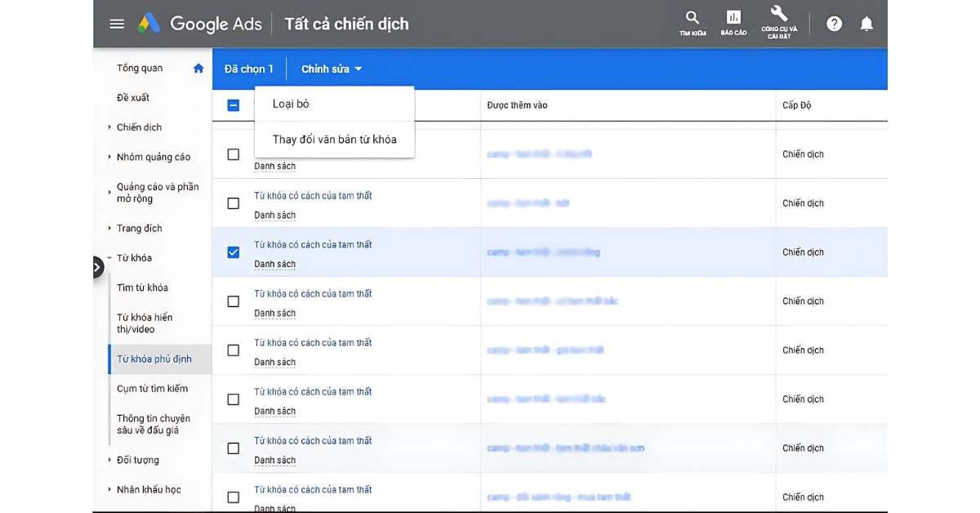The image size is (980, 513).
Task: Tick the checkbox of the giá tam thất row
Action: tap(234, 350)
